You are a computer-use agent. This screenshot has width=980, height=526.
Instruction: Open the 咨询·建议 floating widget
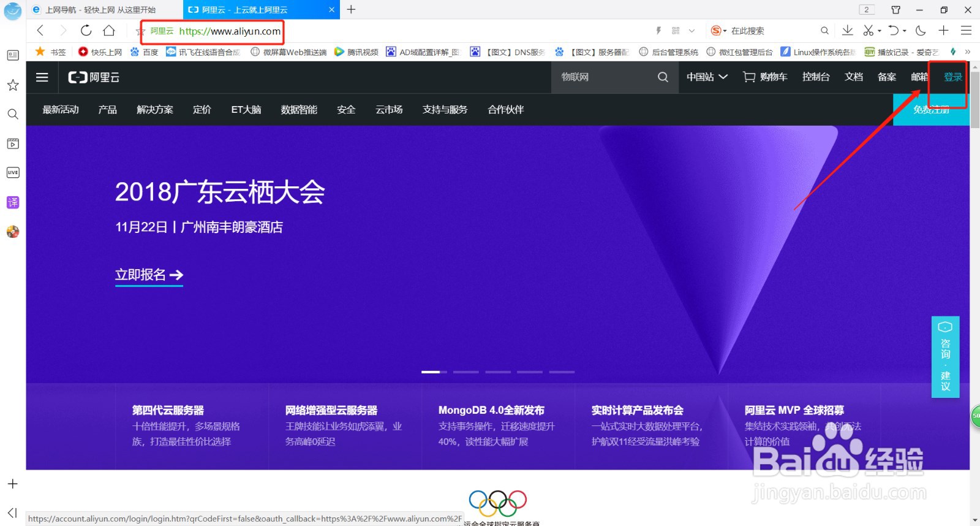click(945, 357)
